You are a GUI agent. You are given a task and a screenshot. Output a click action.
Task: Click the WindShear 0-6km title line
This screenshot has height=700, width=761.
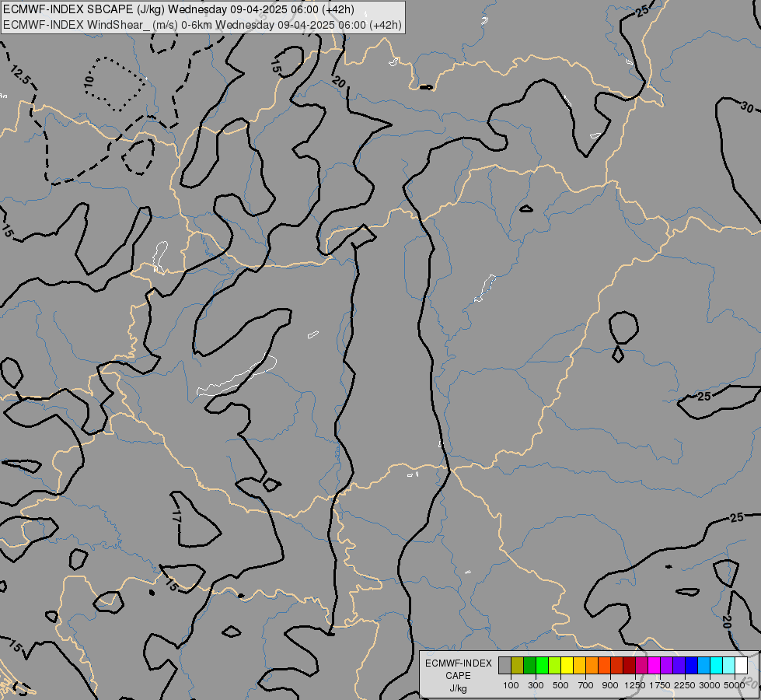[202, 25]
